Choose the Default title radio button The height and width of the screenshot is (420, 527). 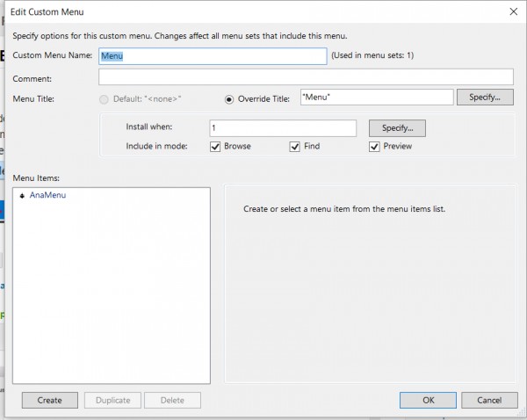point(105,99)
